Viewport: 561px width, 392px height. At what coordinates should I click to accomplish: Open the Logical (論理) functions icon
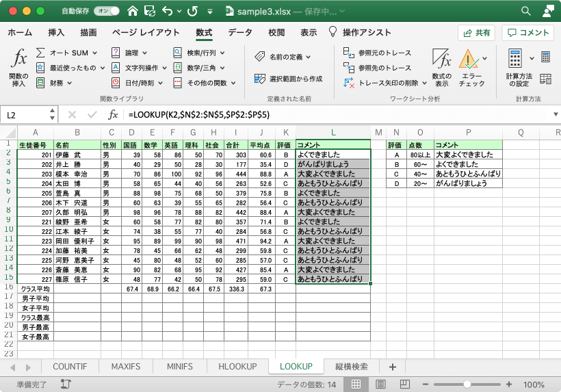click(x=116, y=53)
